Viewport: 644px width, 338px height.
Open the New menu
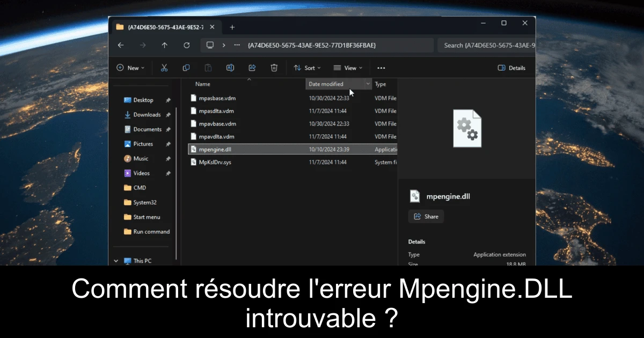click(130, 68)
